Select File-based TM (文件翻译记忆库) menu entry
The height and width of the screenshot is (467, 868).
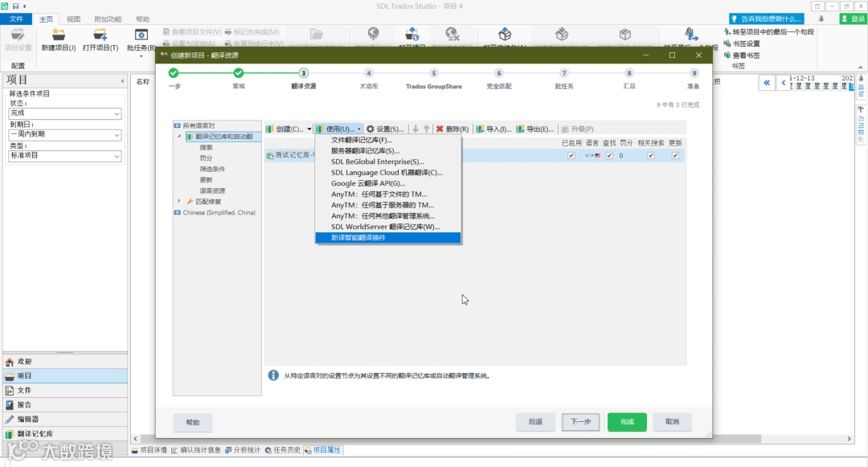pyautogui.click(x=388, y=140)
